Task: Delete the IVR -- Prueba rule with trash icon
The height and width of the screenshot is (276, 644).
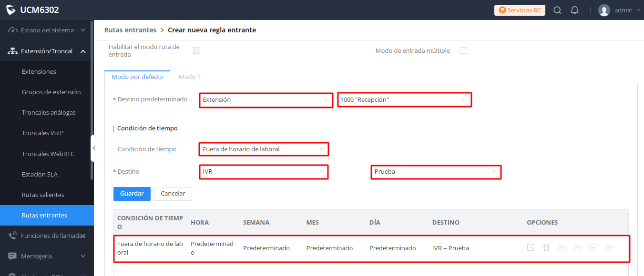Action: pyautogui.click(x=546, y=247)
